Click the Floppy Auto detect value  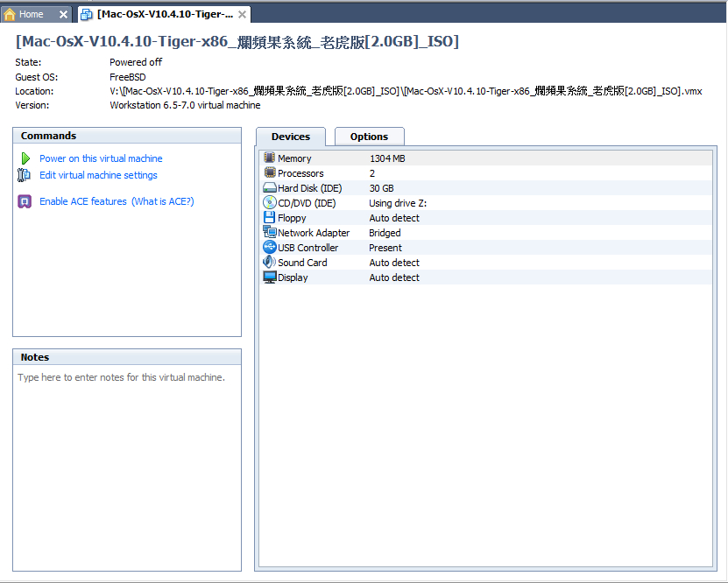tap(394, 218)
